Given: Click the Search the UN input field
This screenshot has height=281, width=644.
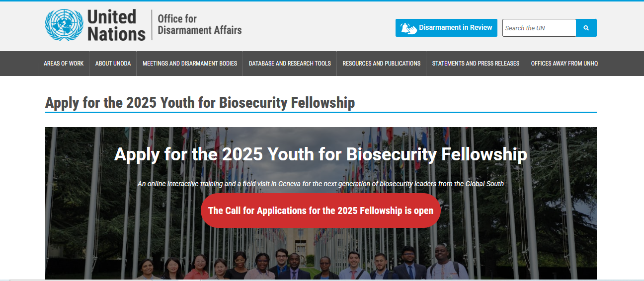Looking at the screenshot, I should point(539,28).
